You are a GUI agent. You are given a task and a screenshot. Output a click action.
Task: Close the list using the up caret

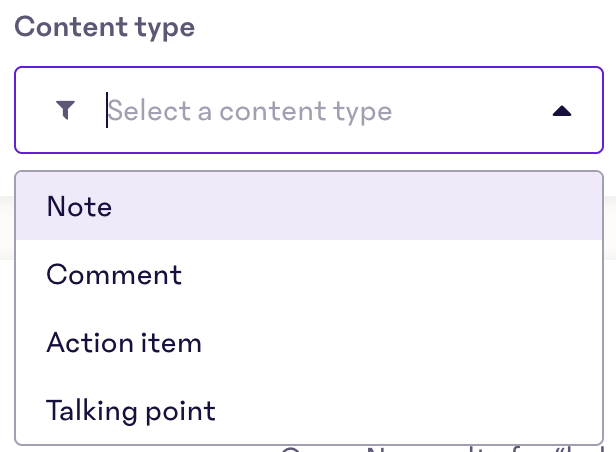point(562,111)
